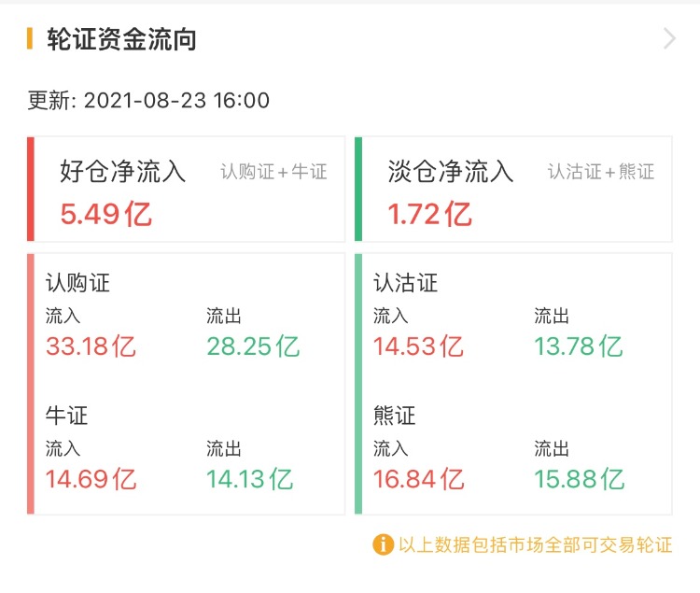Image resolution: width=700 pixels, height=593 pixels.
Task: Click 熊证 inflow value 16.84亿
Action: click(419, 480)
